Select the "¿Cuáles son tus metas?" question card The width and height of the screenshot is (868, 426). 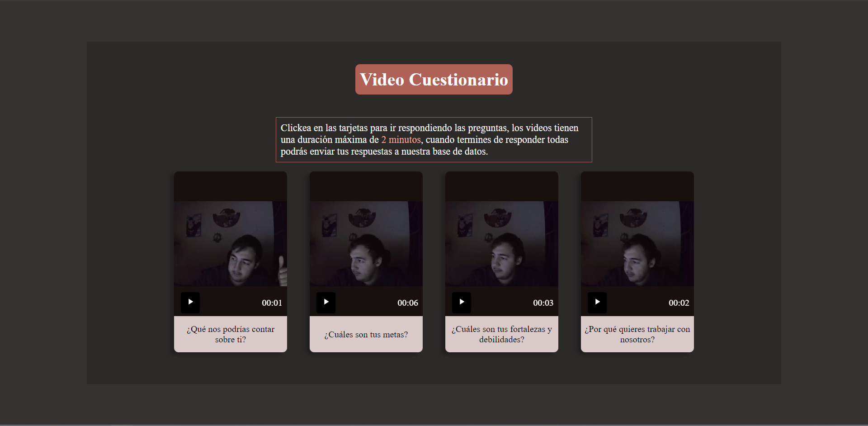[x=366, y=334]
